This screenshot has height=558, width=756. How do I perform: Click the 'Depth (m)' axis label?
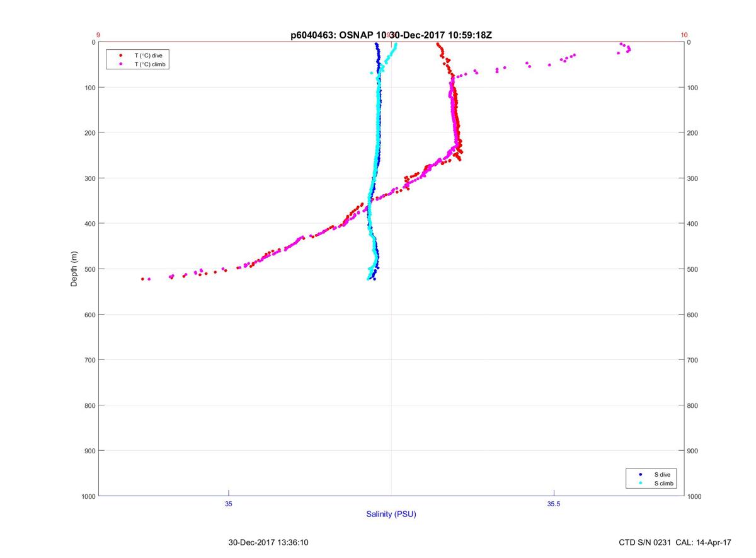pos(74,269)
